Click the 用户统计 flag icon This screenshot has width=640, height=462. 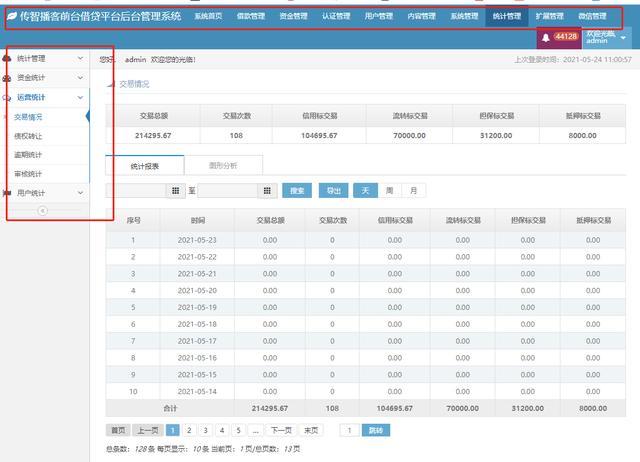coord(7,193)
